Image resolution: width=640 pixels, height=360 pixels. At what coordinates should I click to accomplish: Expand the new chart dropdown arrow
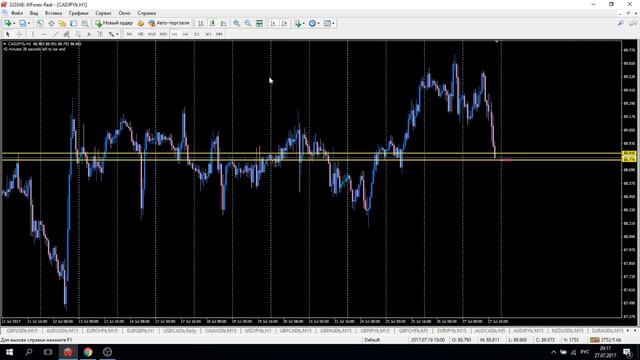click(x=14, y=23)
